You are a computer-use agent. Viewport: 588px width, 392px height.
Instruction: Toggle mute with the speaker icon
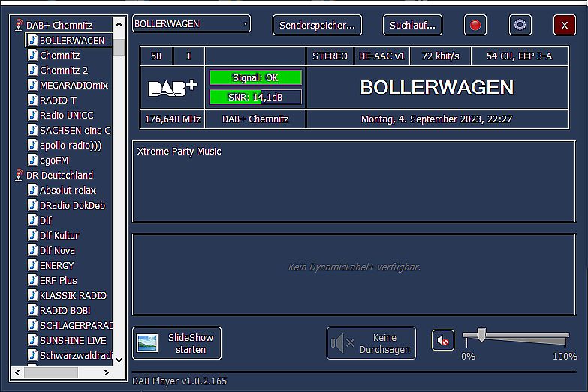tap(443, 341)
